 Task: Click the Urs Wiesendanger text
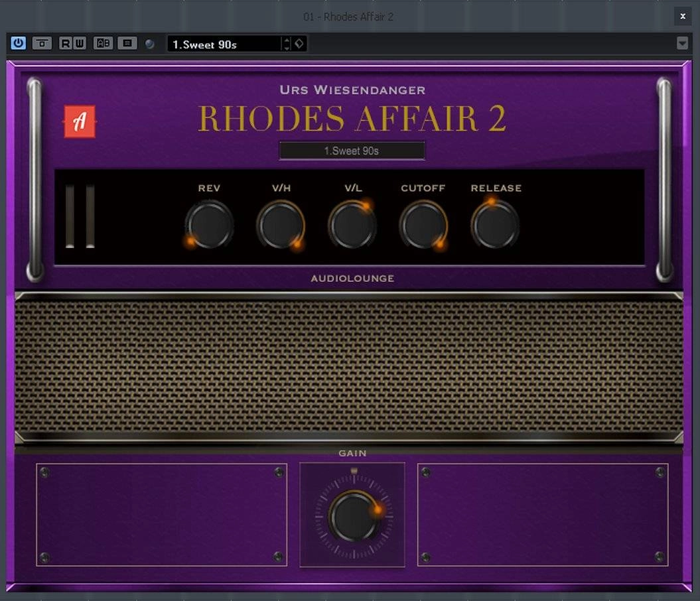(x=352, y=90)
